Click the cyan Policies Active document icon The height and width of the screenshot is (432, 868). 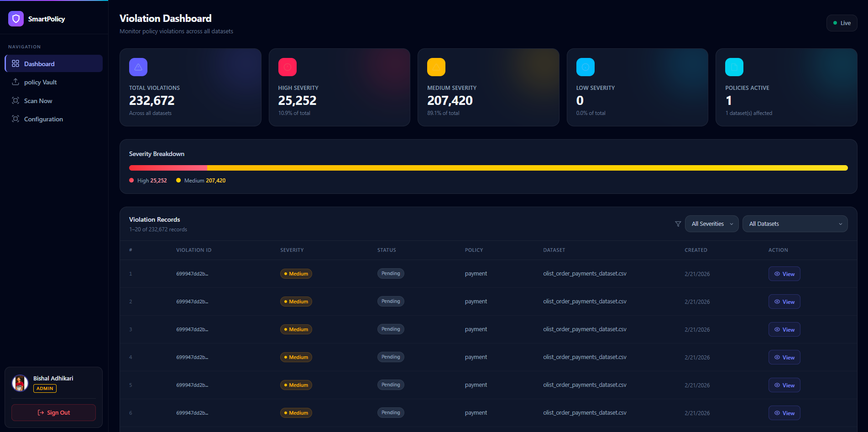(x=734, y=67)
